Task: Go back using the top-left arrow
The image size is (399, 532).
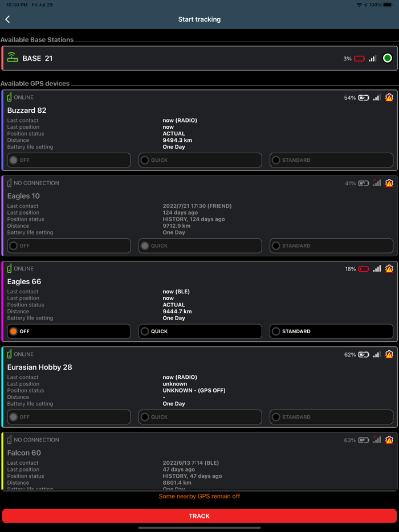Action: pyautogui.click(x=7, y=19)
